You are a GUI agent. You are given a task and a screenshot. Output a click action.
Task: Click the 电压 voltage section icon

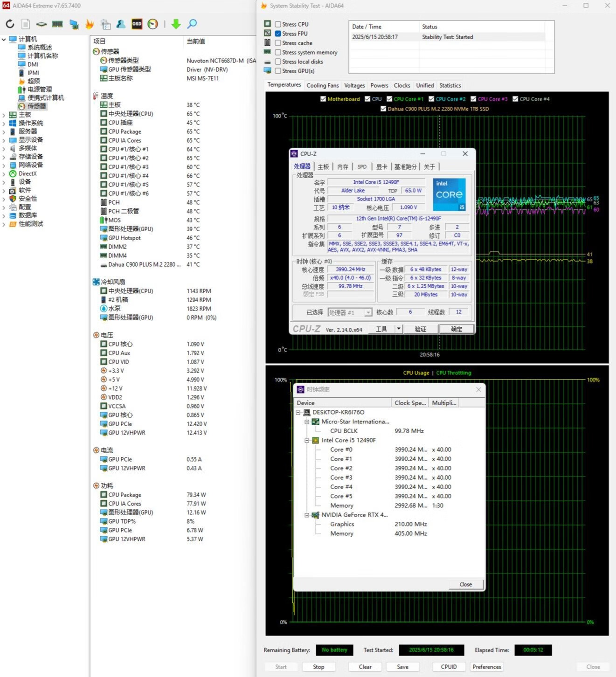point(96,335)
